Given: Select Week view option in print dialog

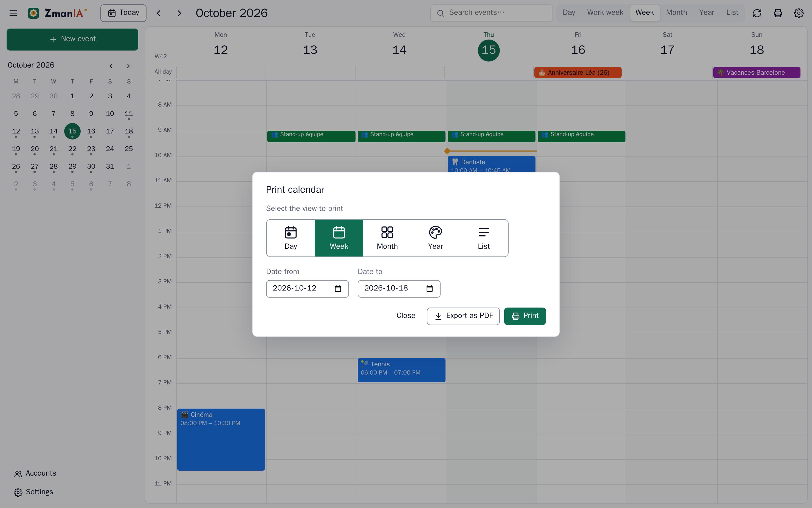Looking at the screenshot, I should (339, 238).
